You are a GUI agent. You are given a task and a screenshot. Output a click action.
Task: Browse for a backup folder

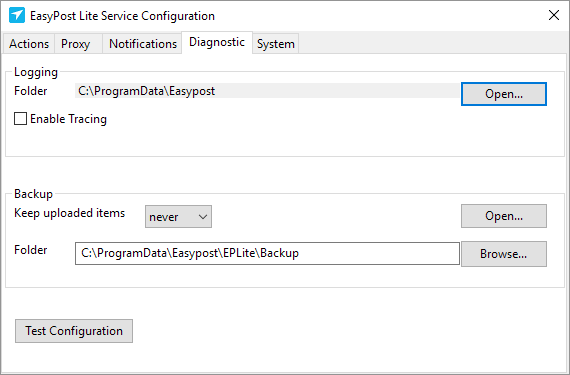[503, 254]
